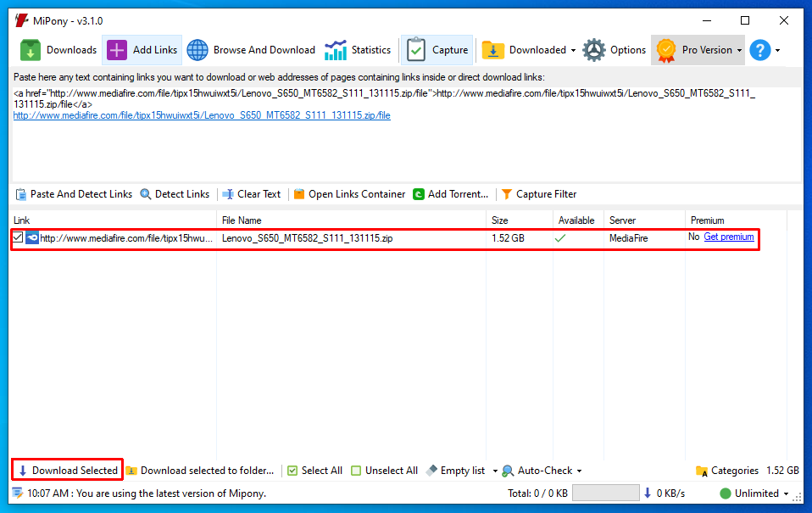Image resolution: width=812 pixels, height=513 pixels.
Task: Click Paste And Detect Links icon
Action: (20, 194)
